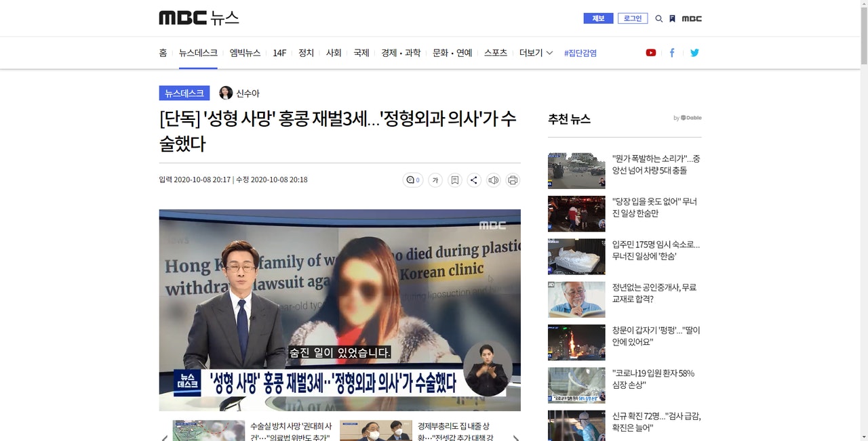Go to the 정치 menu section

click(306, 53)
